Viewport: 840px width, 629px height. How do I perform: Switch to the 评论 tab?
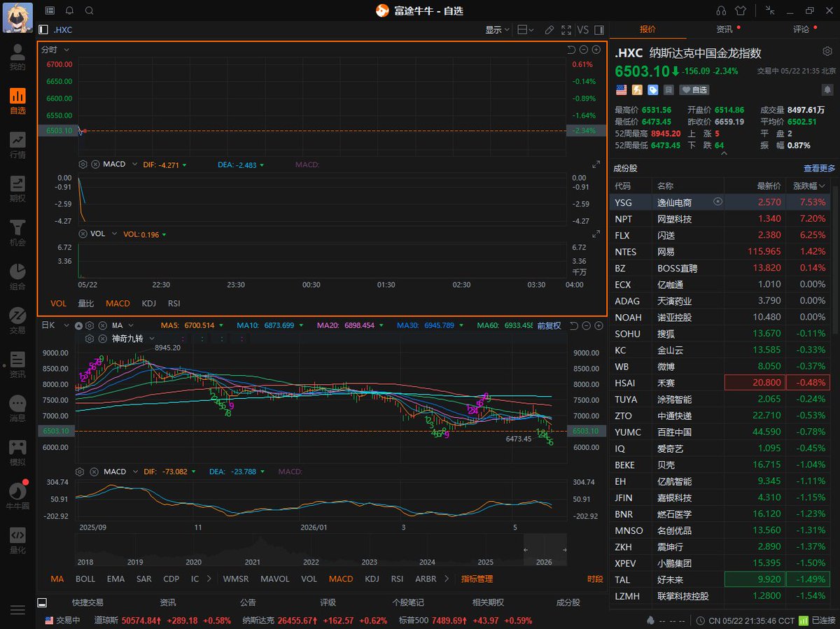point(801,29)
